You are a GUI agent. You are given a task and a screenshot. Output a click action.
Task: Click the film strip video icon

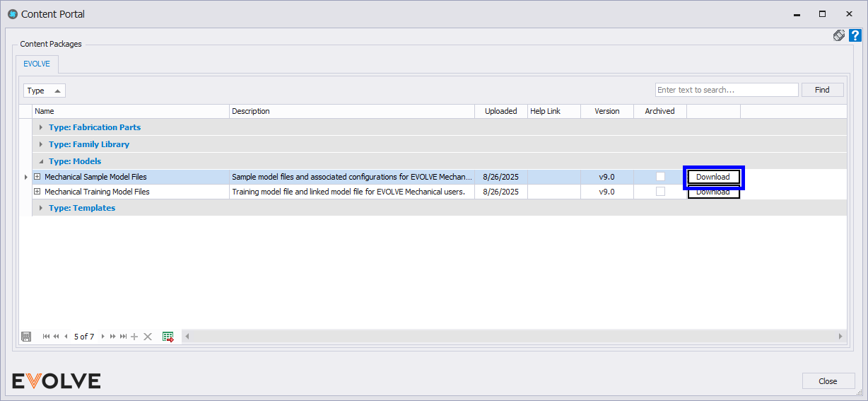839,35
